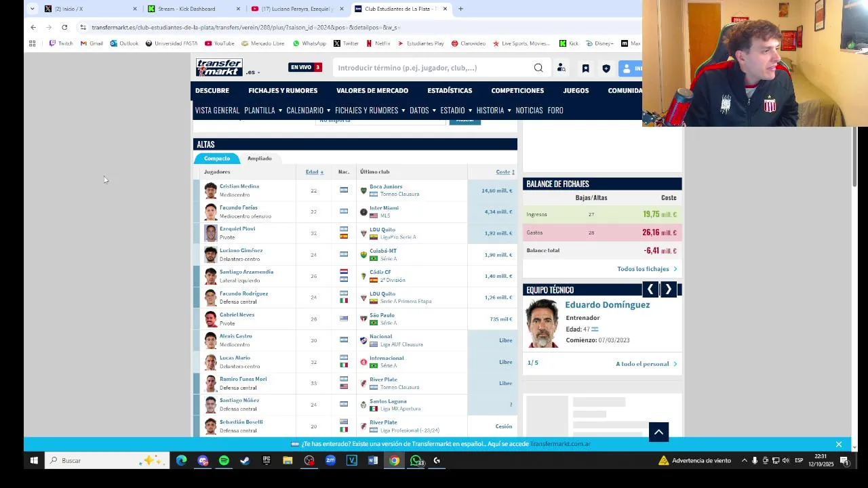Expand the ESTADIO dropdown
The width and height of the screenshot is (868, 488).
click(456, 110)
